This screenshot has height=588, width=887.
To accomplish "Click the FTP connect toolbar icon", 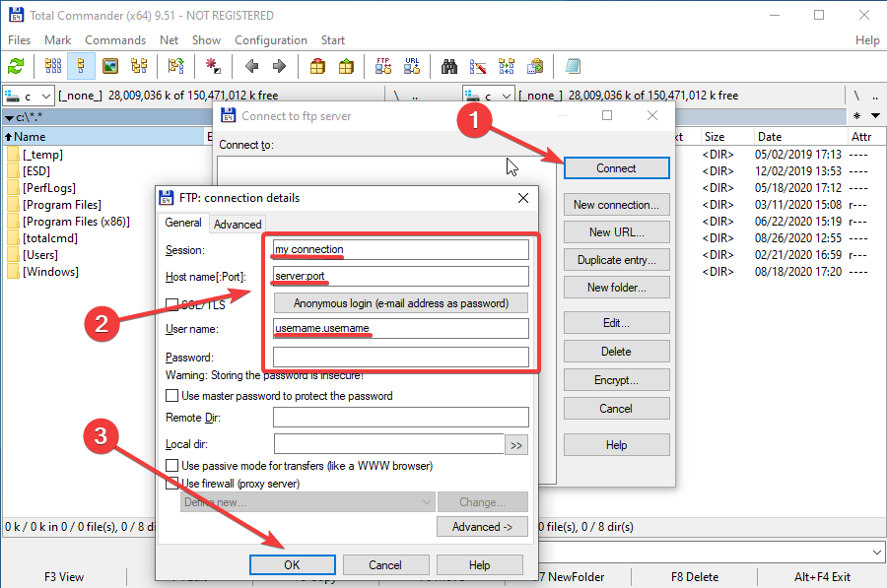I will point(383,66).
